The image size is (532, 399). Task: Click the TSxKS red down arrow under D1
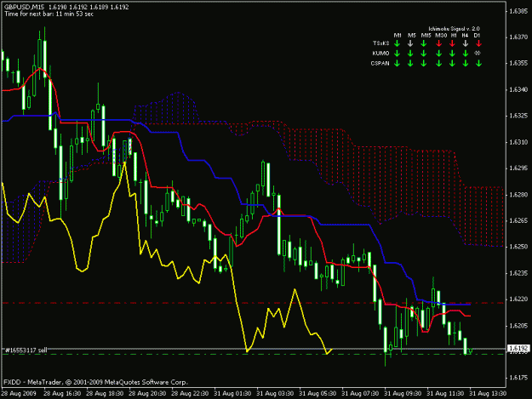tap(478, 43)
